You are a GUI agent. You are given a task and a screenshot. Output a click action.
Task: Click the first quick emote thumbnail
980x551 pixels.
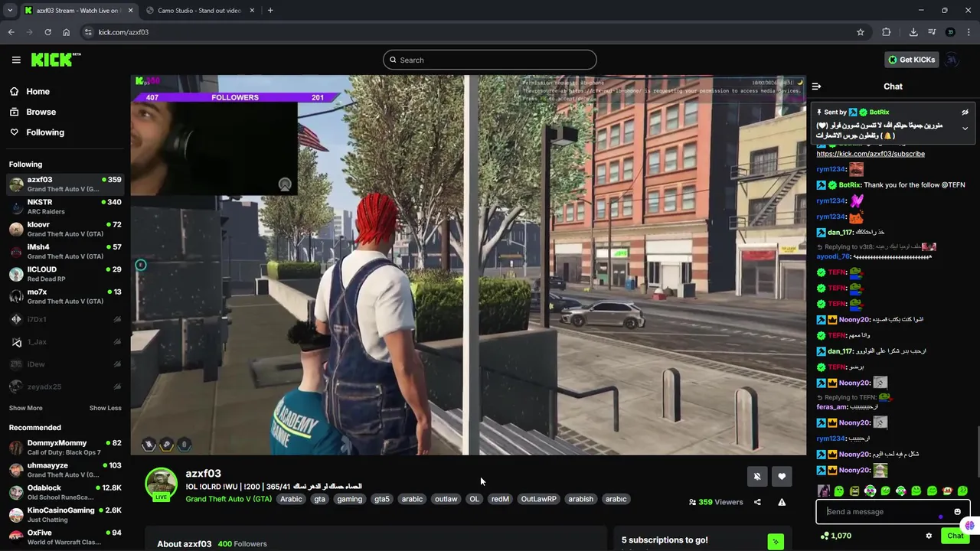point(823,491)
